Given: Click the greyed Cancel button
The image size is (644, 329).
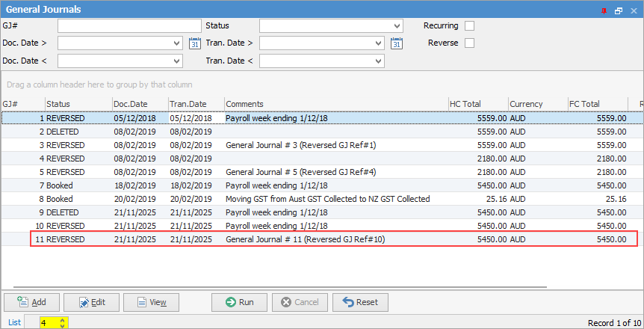Looking at the screenshot, I should tap(300, 302).
